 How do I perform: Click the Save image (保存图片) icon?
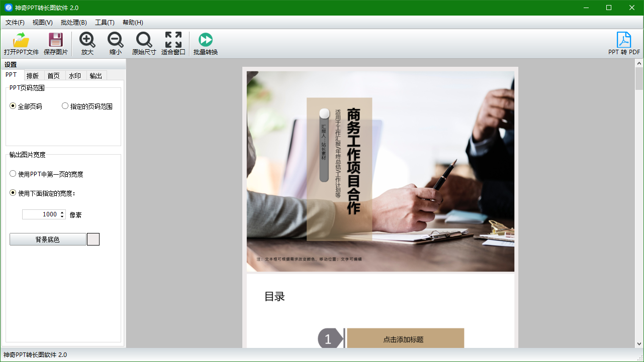point(55,40)
